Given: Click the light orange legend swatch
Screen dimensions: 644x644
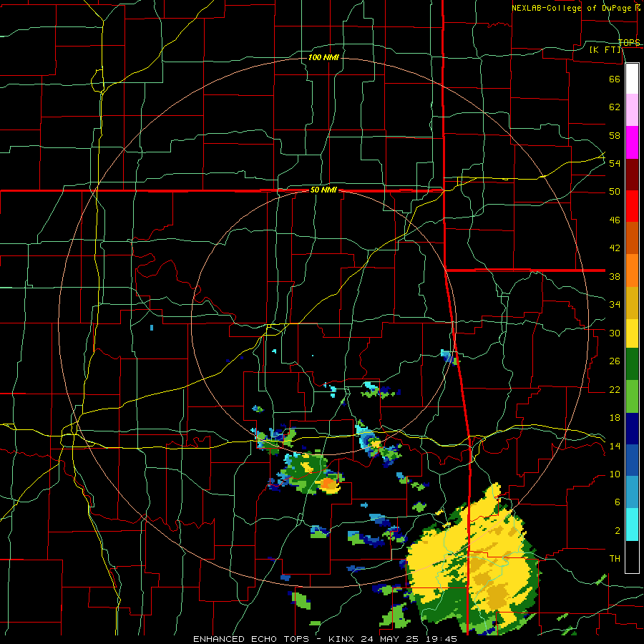Looking at the screenshot, I should 632,270.
